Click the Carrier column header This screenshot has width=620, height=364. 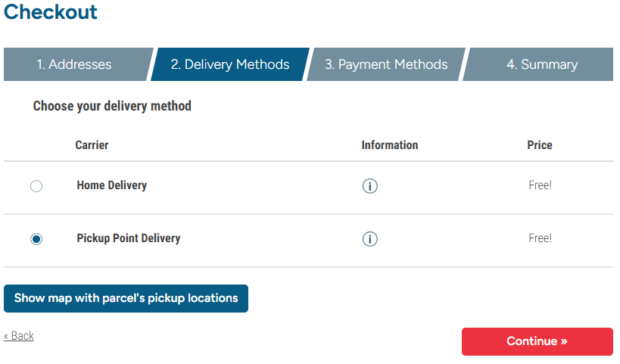[x=92, y=145]
